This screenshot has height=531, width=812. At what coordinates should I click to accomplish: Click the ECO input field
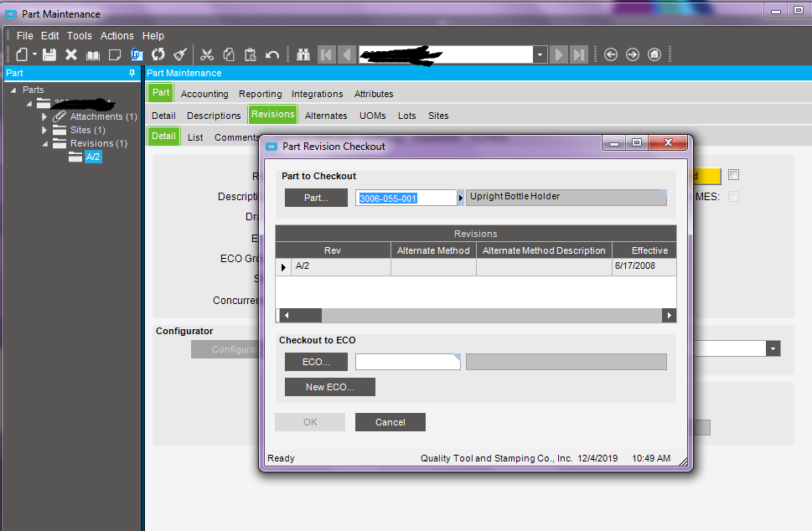[x=407, y=362]
